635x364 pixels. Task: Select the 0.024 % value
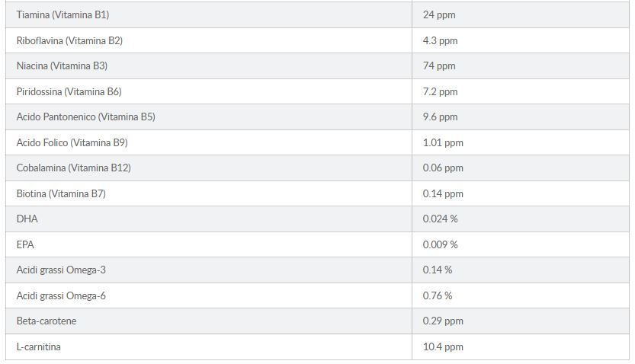coord(440,219)
